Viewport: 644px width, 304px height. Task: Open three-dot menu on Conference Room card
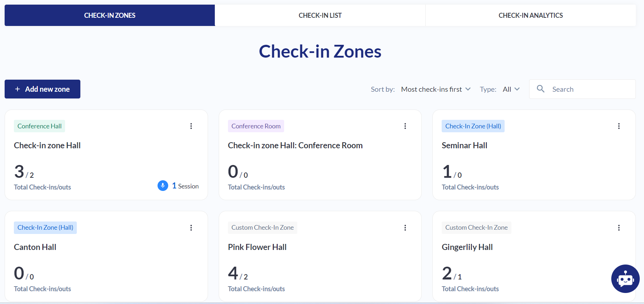point(405,126)
